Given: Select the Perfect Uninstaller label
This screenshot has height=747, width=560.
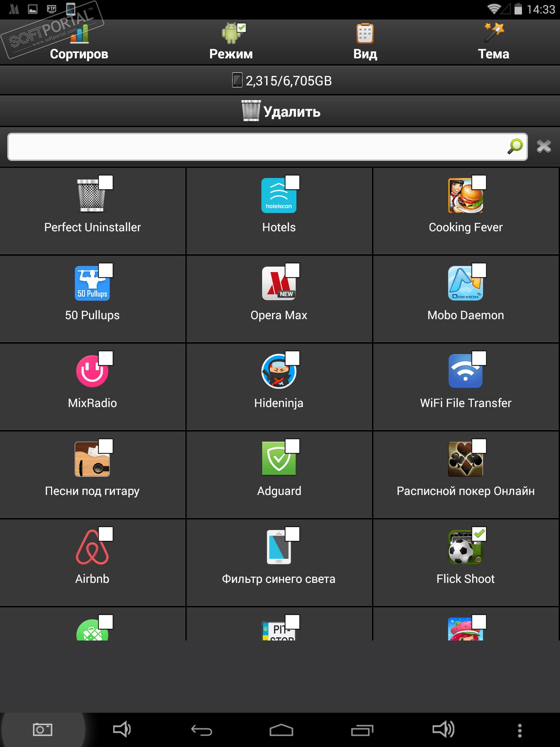Looking at the screenshot, I should pyautogui.click(x=92, y=227).
